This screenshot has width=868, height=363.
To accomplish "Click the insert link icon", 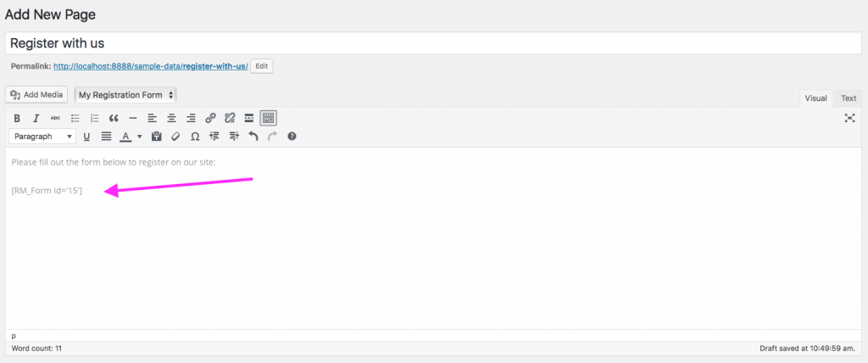I will pyautogui.click(x=210, y=118).
